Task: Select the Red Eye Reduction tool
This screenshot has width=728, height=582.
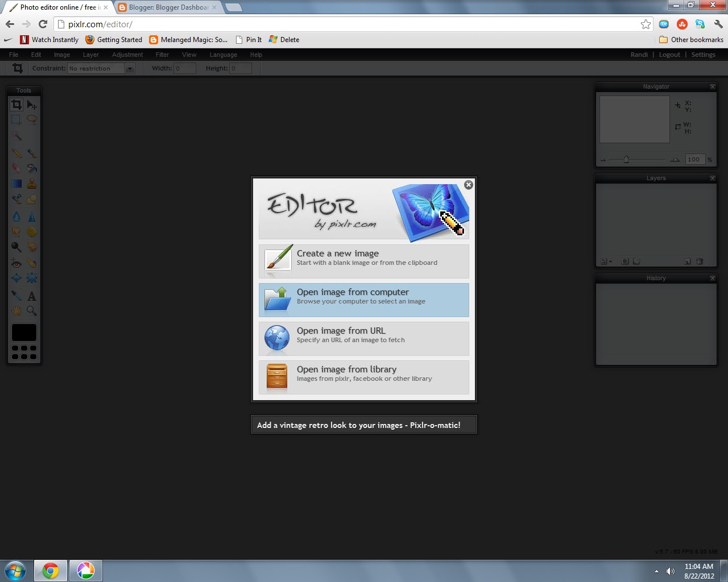Action: pos(16,263)
